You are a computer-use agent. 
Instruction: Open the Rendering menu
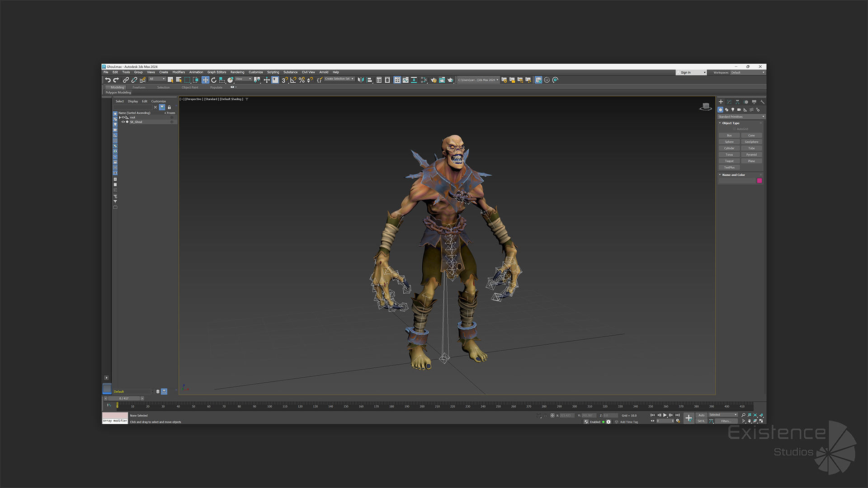[237, 72]
